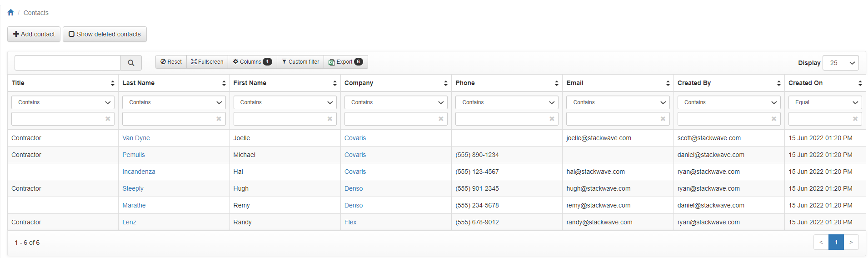Image resolution: width=868 pixels, height=258 pixels.
Task: Click the home icon in breadcrumb
Action: 11,13
